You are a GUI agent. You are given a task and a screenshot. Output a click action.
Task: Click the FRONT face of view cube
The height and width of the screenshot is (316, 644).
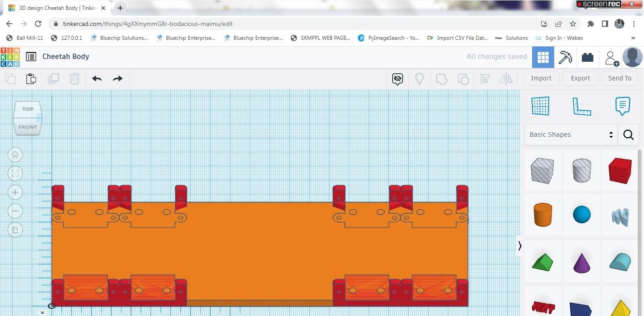pyautogui.click(x=28, y=127)
